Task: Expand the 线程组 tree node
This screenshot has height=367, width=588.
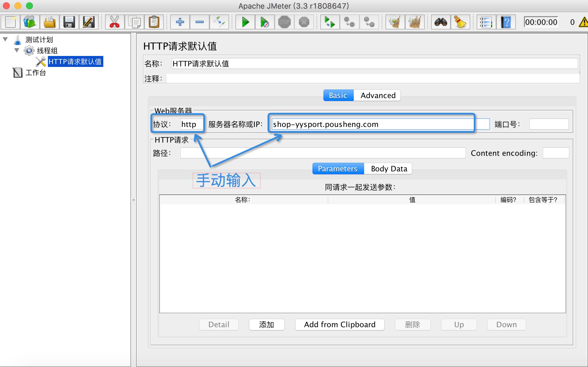Action: 16,50
